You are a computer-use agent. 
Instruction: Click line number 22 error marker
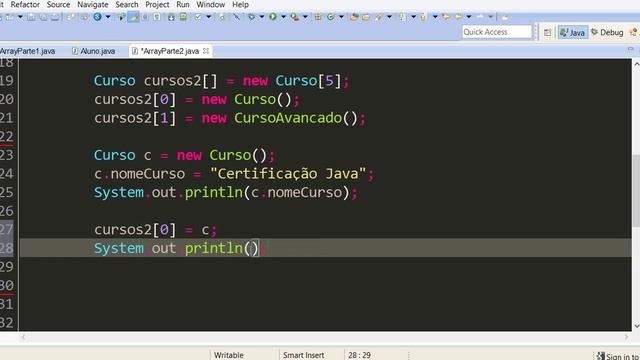coord(7,136)
